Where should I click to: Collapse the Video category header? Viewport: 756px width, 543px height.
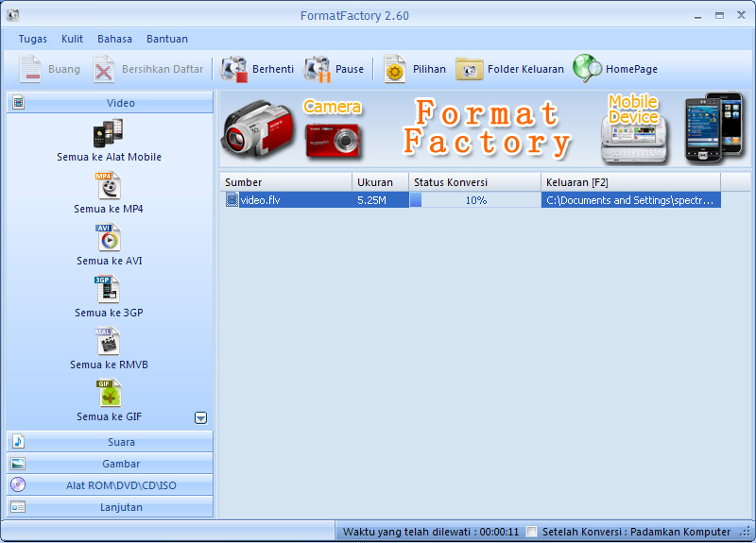[110, 103]
